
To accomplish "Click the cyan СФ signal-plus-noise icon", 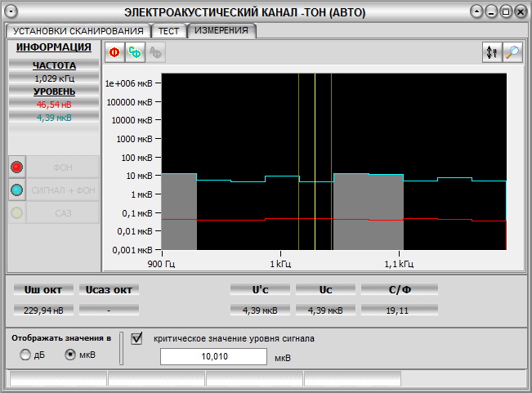I will [x=135, y=51].
